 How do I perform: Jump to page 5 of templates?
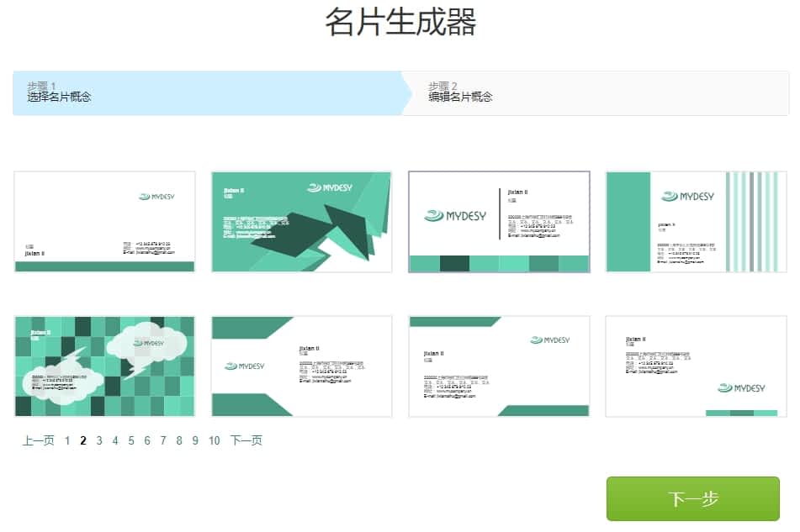click(x=131, y=440)
